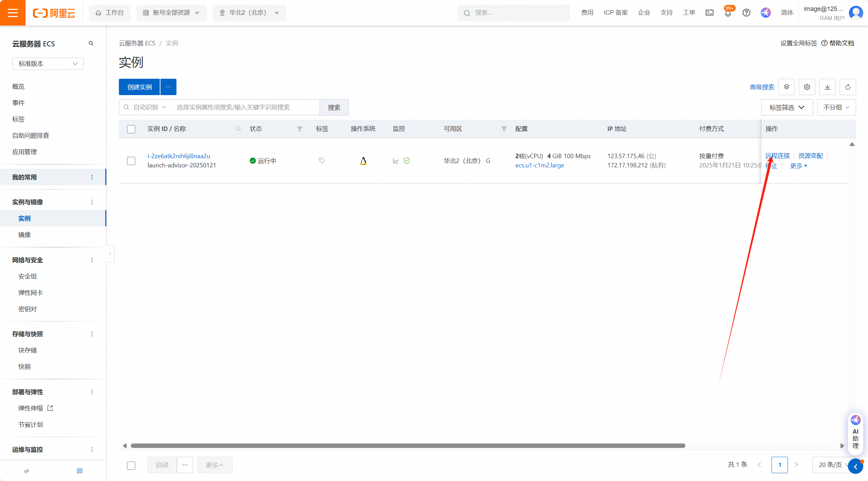Open the Cloud Shell terminal icon
Screen dimensions: 868x481
click(710, 13)
